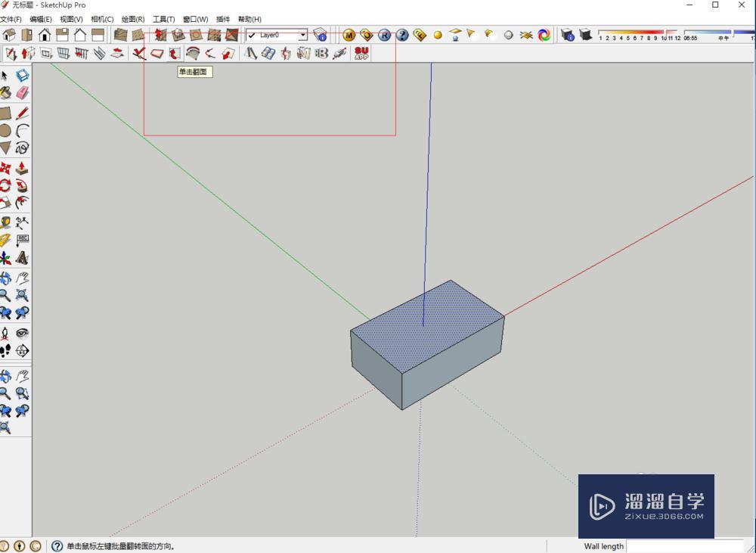Click the colorful swirl icon
Image resolution: width=756 pixels, height=553 pixels.
(x=544, y=36)
